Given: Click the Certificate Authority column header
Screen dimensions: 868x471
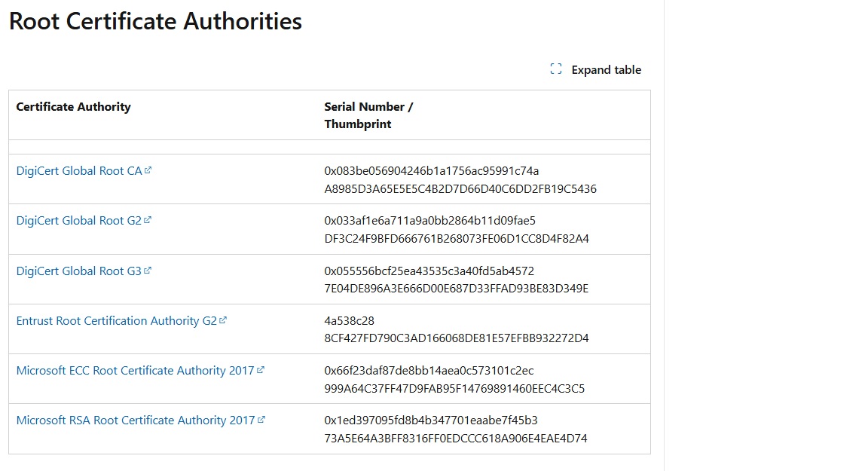Looking at the screenshot, I should pos(73,106).
